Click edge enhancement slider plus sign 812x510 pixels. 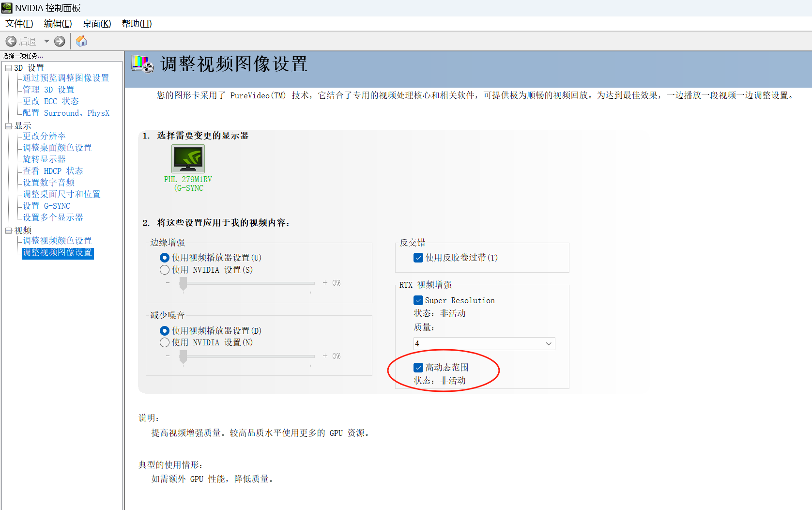pos(325,282)
